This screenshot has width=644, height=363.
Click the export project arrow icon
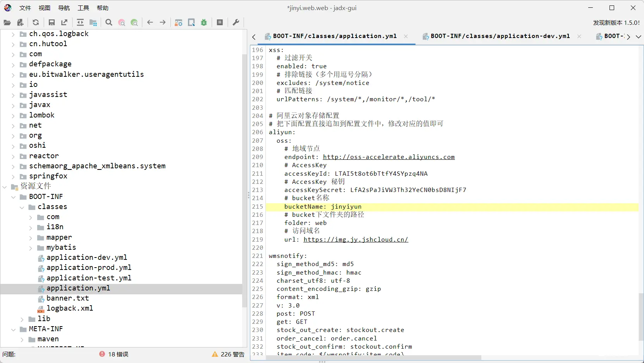coord(64,22)
